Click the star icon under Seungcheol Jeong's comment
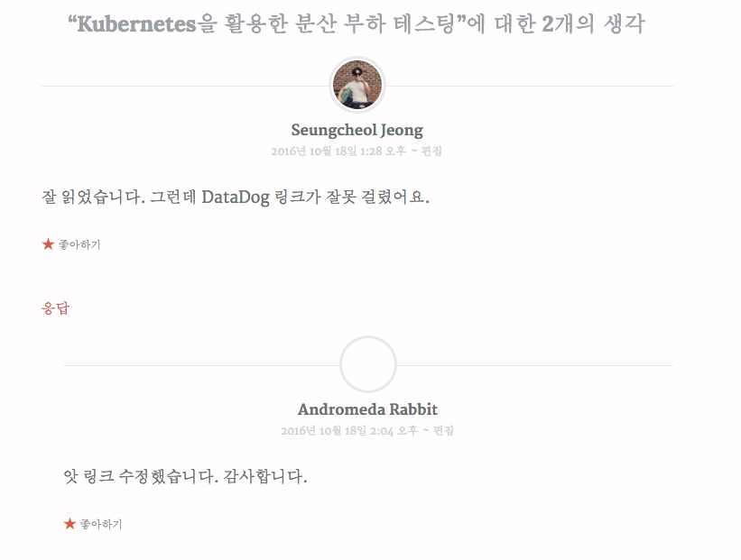Viewport: 741px width, 560px height. coord(48,244)
